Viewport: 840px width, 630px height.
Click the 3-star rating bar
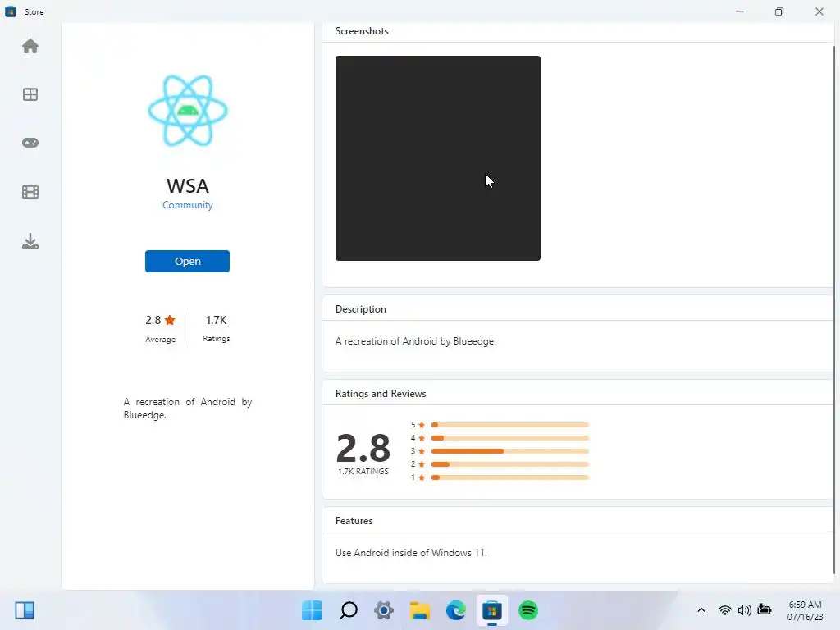point(510,451)
